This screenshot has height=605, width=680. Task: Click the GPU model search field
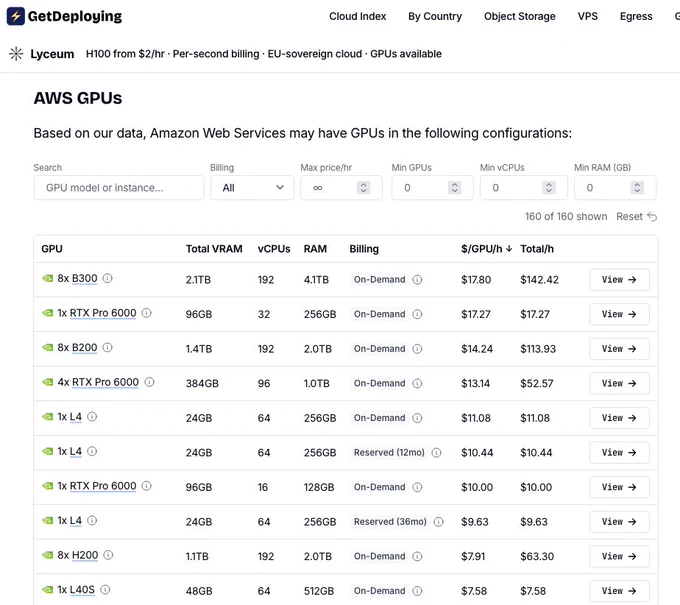click(x=119, y=188)
